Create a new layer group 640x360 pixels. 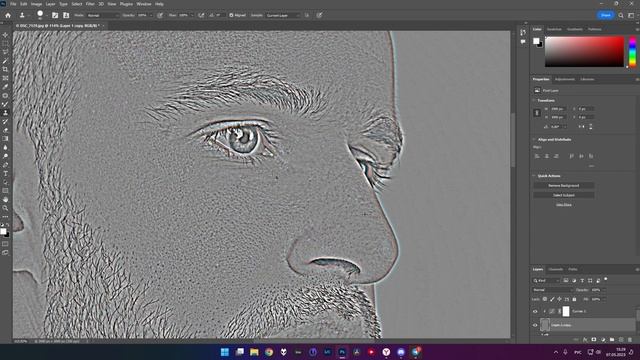pos(612,340)
